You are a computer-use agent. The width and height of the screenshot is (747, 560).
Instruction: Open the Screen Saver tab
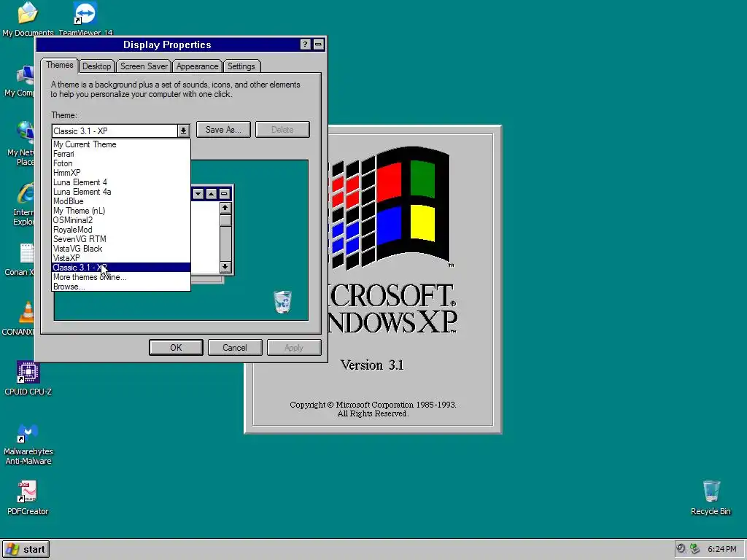coord(144,66)
